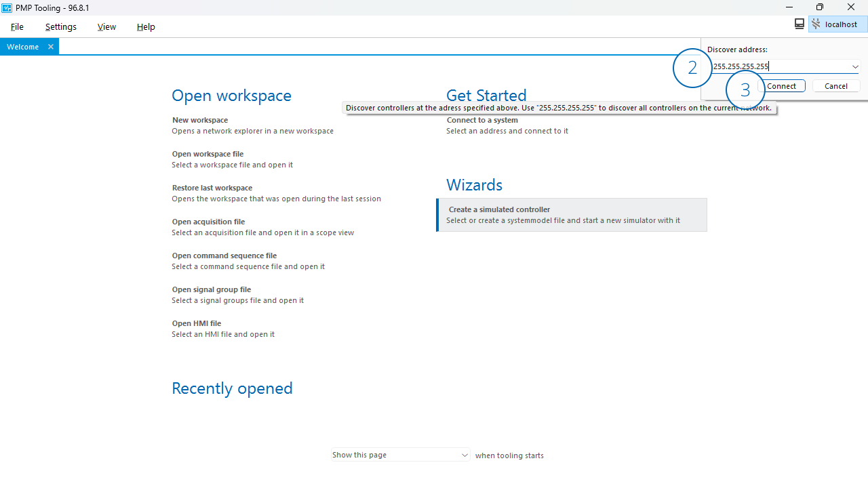The height and width of the screenshot is (488, 868).
Task: Click Restore last workspace
Action: [212, 188]
